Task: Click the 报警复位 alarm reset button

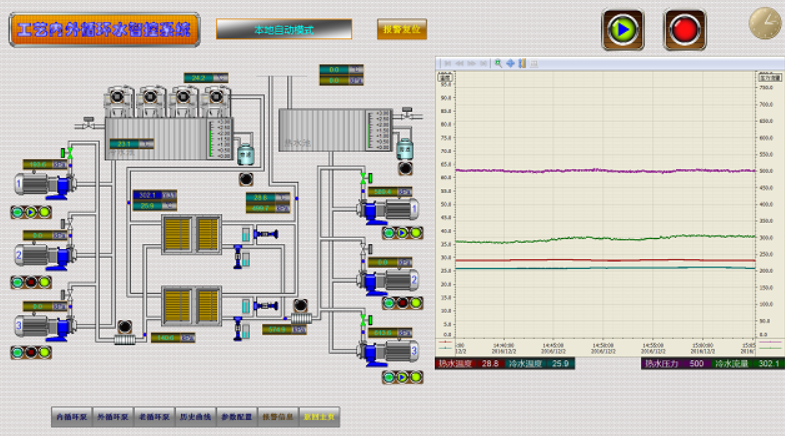Action: [402, 29]
